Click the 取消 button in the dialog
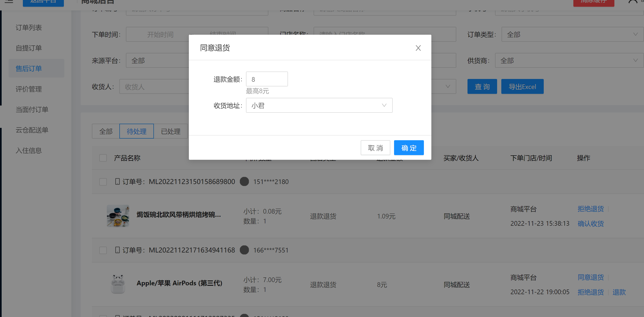 375,148
